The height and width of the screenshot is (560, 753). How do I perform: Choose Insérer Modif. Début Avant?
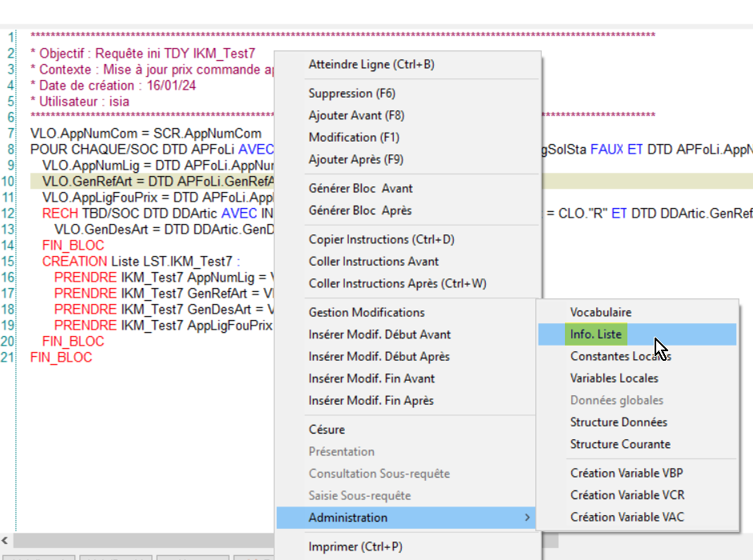coord(379,334)
